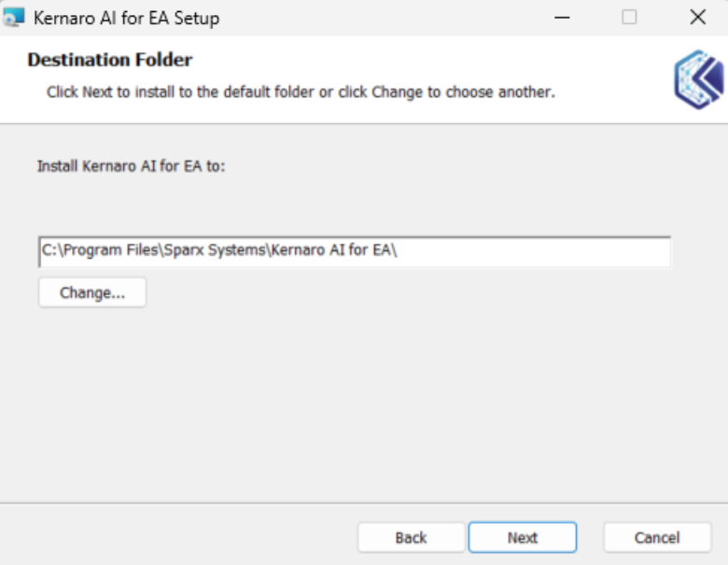Click the 'Click Next to install' instruction text
This screenshot has width=728, height=565.
[x=301, y=92]
